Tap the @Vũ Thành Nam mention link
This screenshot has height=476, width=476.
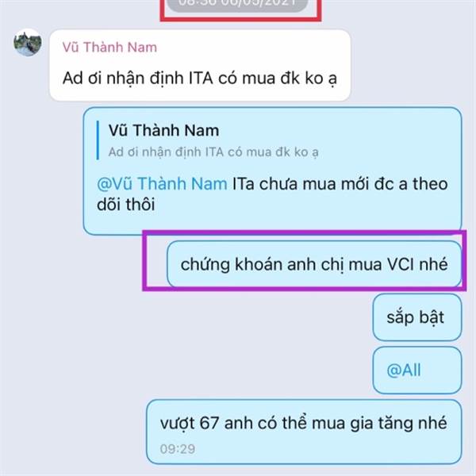pos(162,184)
